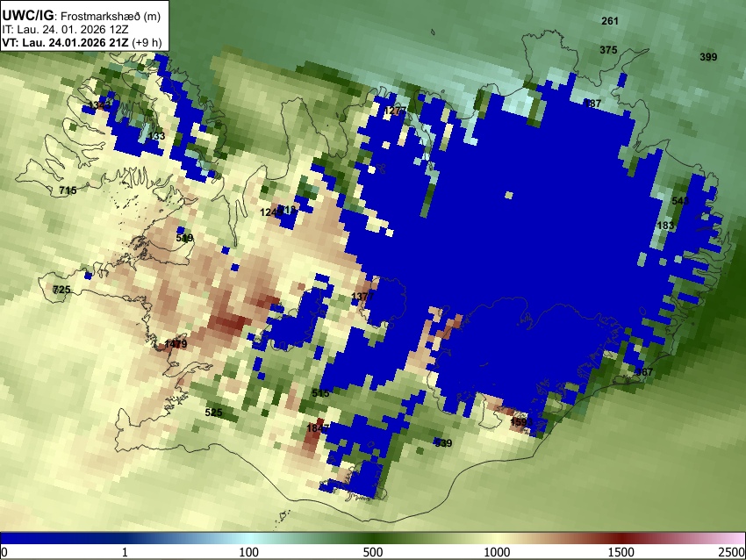746x560 pixels.
Task: Click the map value 515
Action: (320, 393)
